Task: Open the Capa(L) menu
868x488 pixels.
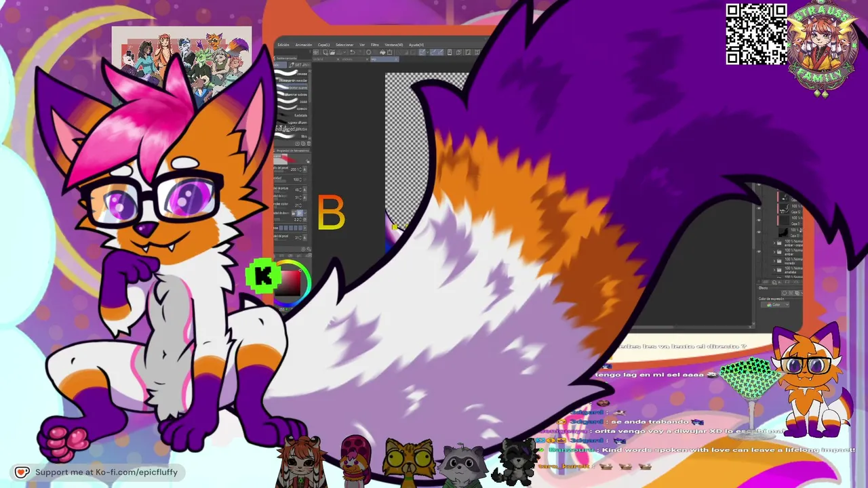Action: click(323, 45)
